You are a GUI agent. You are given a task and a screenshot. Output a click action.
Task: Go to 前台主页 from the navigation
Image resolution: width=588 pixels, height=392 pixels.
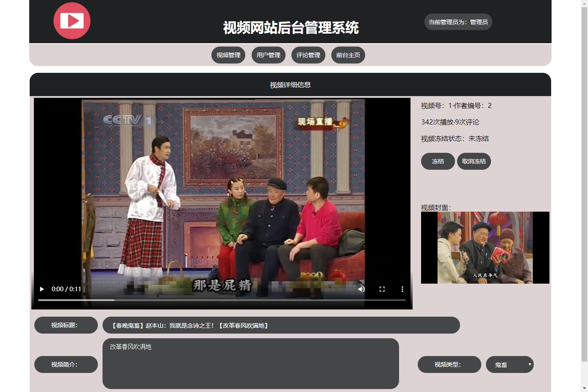(x=348, y=55)
